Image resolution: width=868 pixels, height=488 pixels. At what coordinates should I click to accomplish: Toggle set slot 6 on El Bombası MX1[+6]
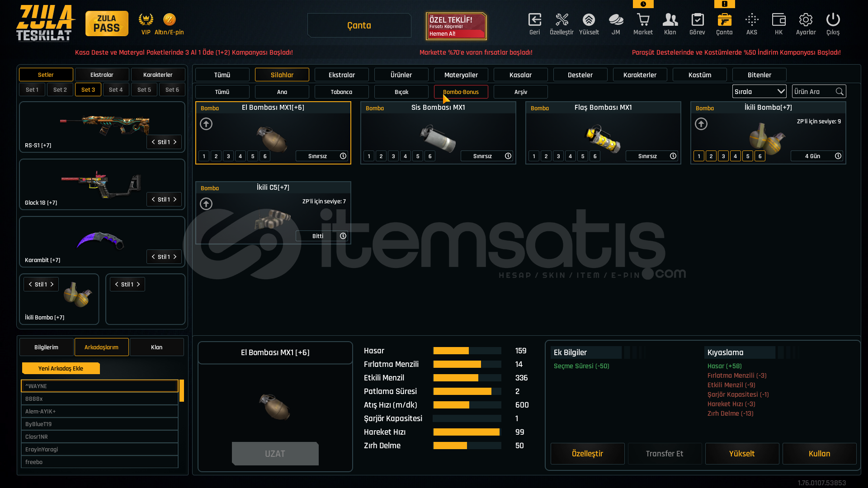(x=265, y=156)
